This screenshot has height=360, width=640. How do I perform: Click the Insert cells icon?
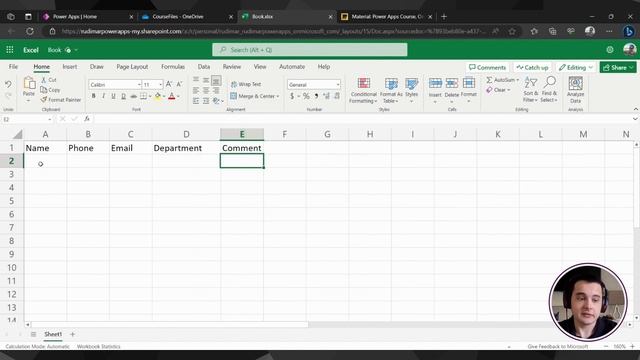[x=435, y=83]
